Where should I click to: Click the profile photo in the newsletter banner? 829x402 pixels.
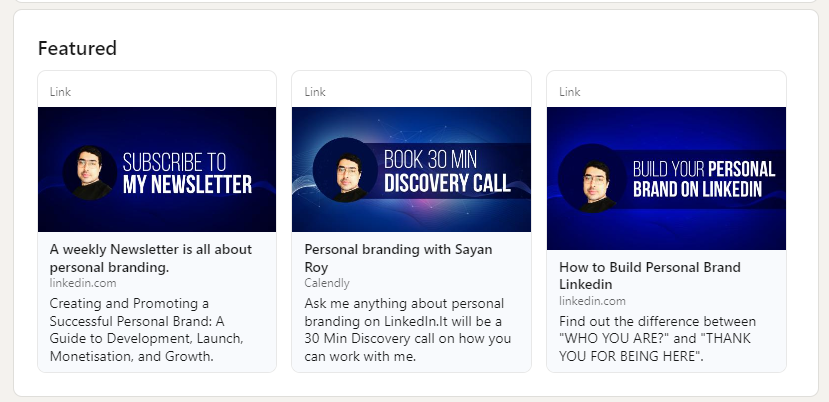[90, 172]
